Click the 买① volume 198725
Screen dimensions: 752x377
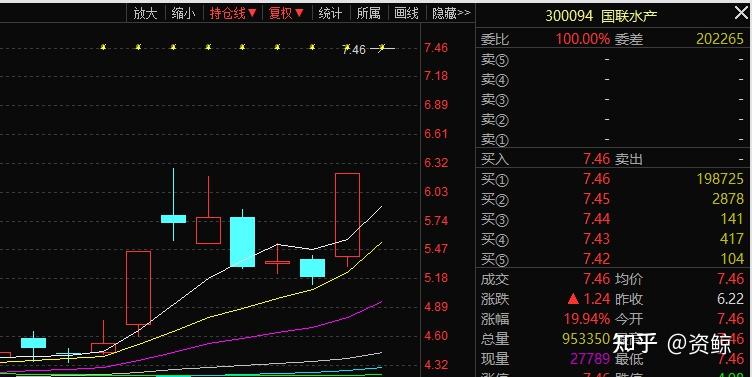point(720,179)
